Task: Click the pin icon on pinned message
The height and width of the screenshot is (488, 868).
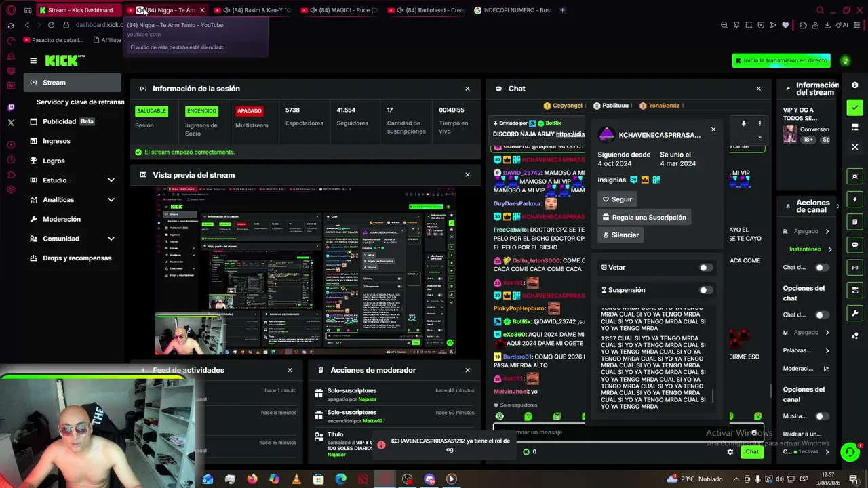Action: coord(744,123)
